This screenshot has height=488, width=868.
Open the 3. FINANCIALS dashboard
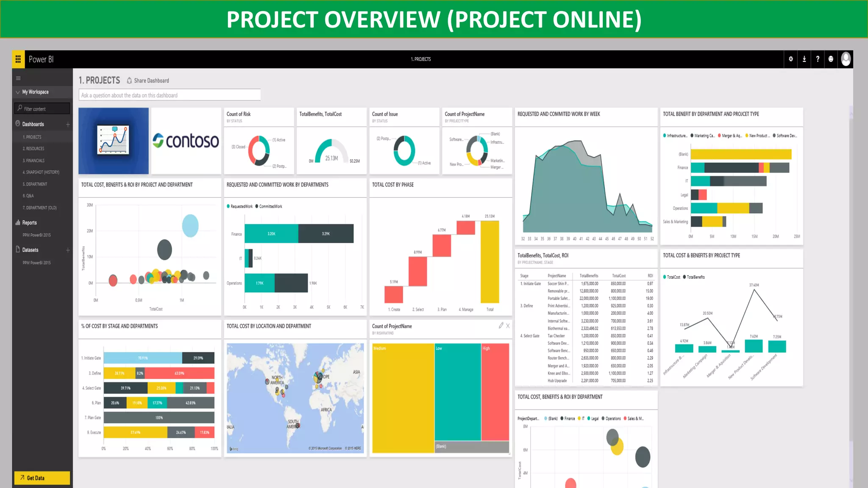point(33,161)
